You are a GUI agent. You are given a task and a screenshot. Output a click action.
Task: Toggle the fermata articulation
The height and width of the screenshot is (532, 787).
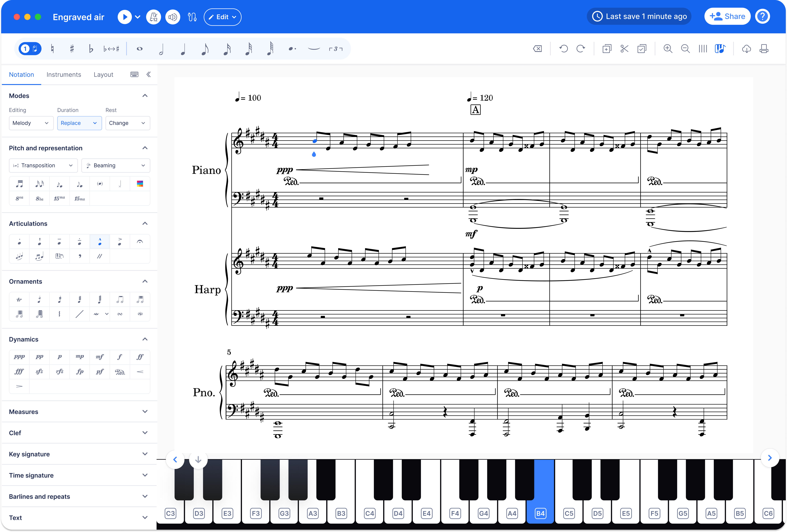(x=140, y=242)
